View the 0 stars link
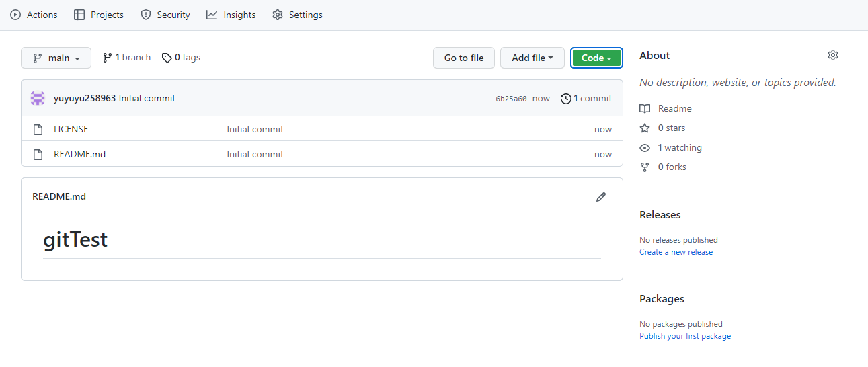The width and height of the screenshot is (868, 367). 663,128
